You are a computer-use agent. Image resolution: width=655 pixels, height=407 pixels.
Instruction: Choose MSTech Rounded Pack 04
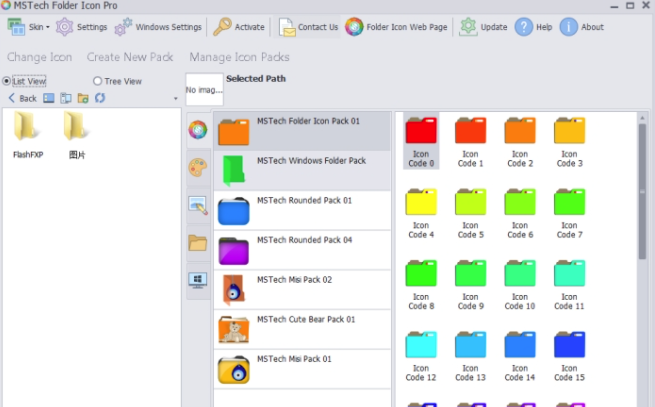coord(302,250)
